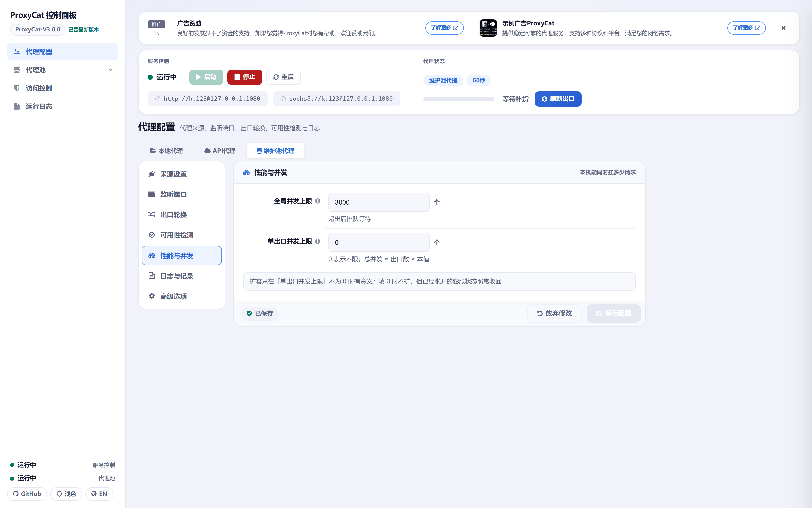Click info icon beside 全局并发上限

pos(317,201)
